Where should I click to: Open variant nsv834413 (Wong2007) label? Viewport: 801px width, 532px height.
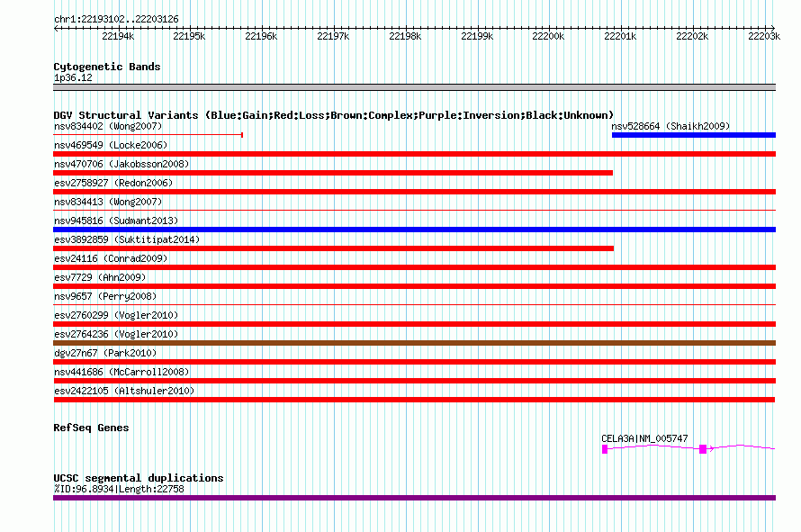pos(108,202)
